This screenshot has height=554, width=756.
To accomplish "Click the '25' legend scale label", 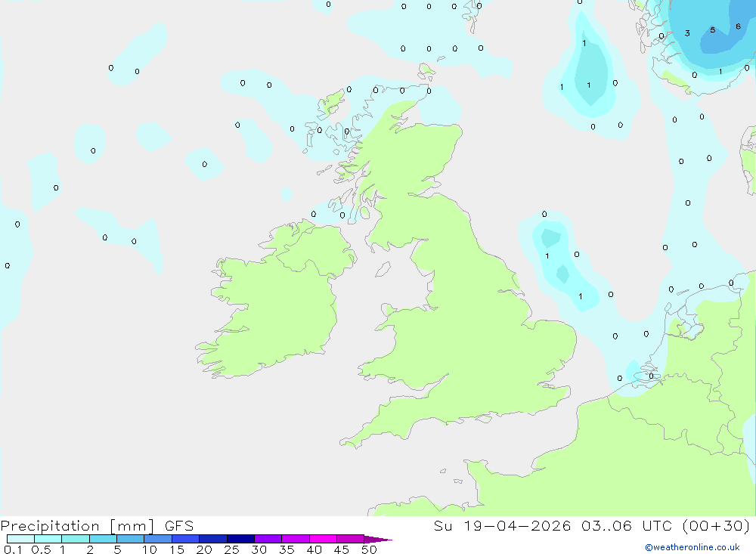I will (231, 549).
